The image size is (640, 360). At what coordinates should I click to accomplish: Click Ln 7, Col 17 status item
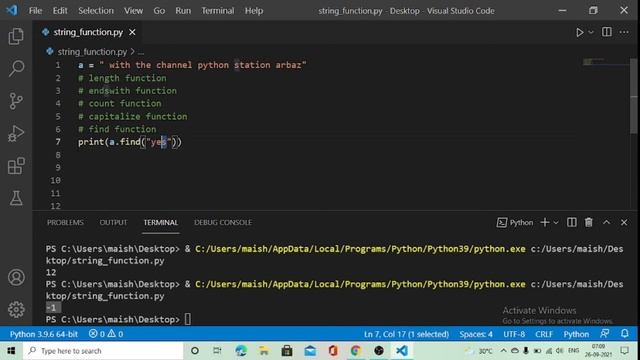click(406, 334)
